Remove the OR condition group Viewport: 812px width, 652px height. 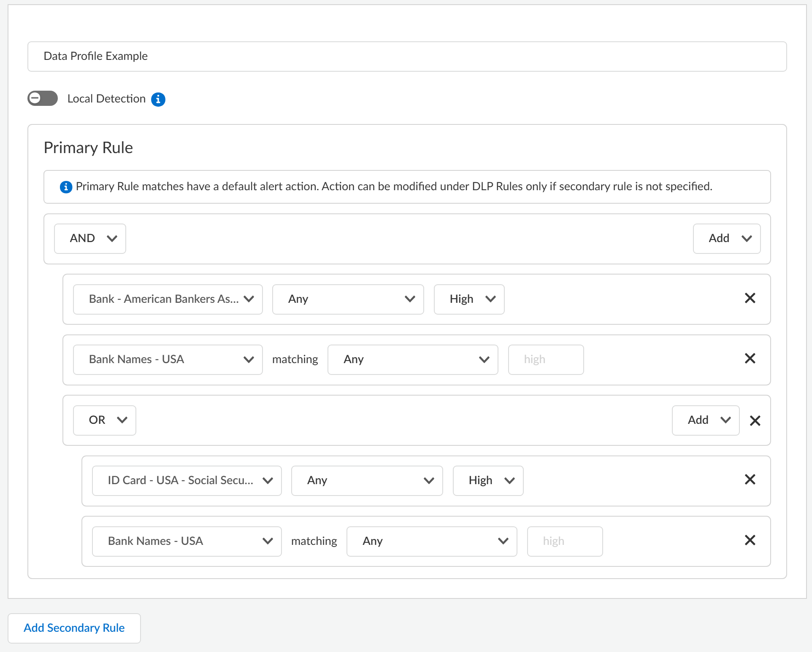(x=755, y=420)
